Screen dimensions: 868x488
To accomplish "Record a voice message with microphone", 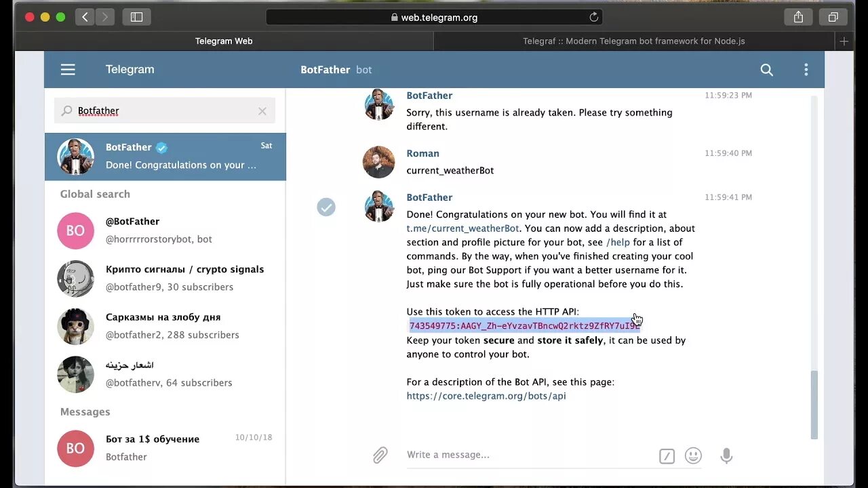I will pyautogui.click(x=726, y=455).
